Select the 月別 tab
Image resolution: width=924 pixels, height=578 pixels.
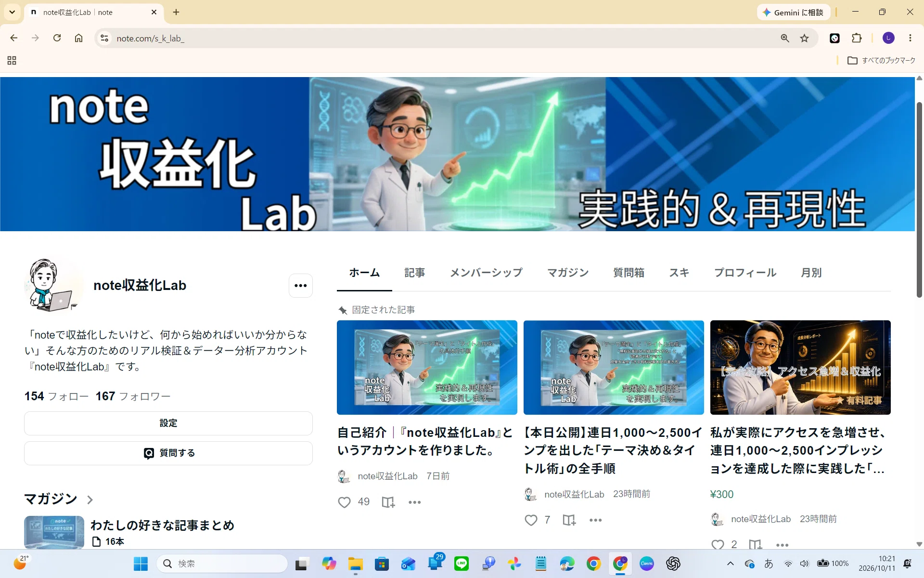pos(811,273)
